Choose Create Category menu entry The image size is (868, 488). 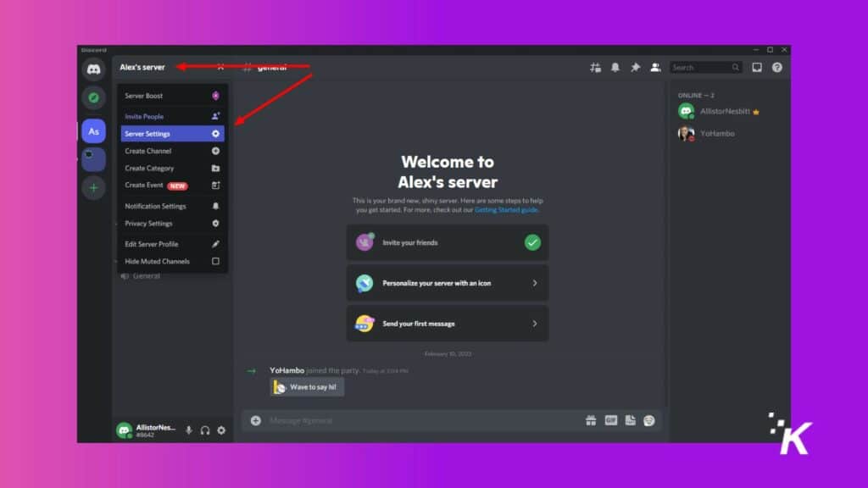click(172, 169)
